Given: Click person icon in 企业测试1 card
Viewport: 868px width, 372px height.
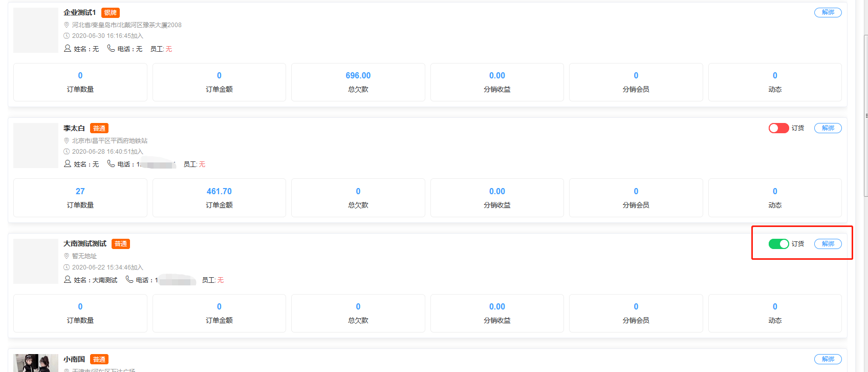Looking at the screenshot, I should pyautogui.click(x=68, y=48).
